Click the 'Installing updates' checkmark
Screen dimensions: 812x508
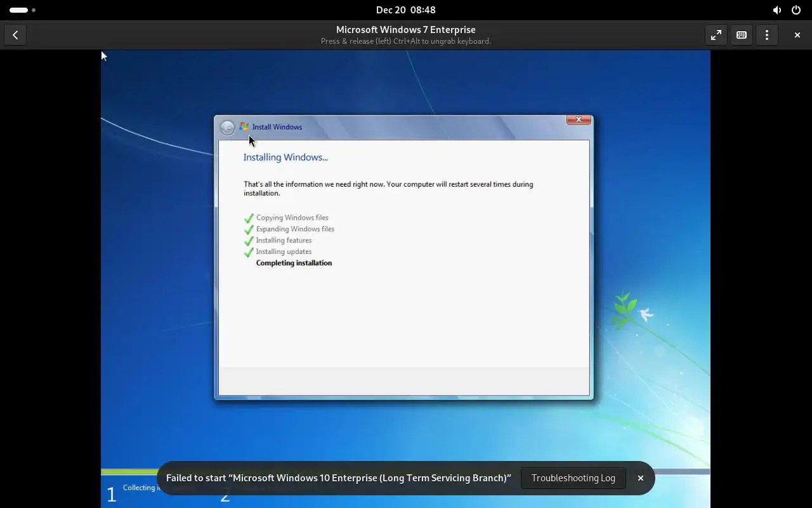[249, 252]
